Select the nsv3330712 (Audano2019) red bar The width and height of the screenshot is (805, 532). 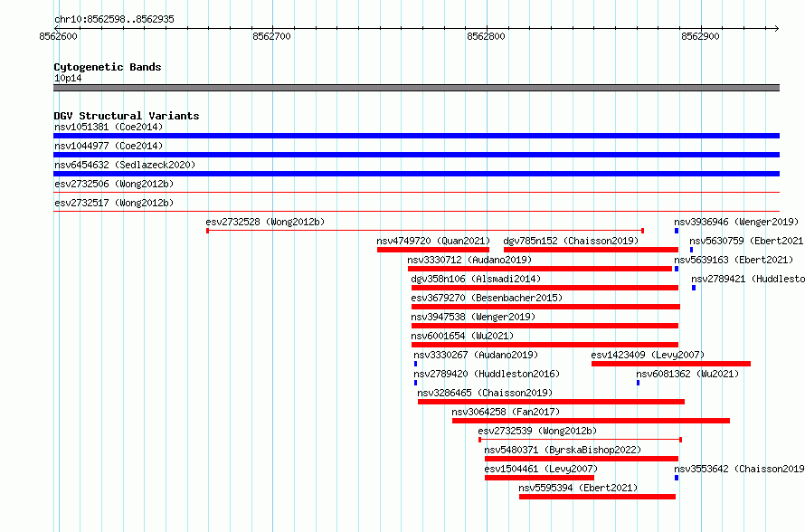coord(540,269)
